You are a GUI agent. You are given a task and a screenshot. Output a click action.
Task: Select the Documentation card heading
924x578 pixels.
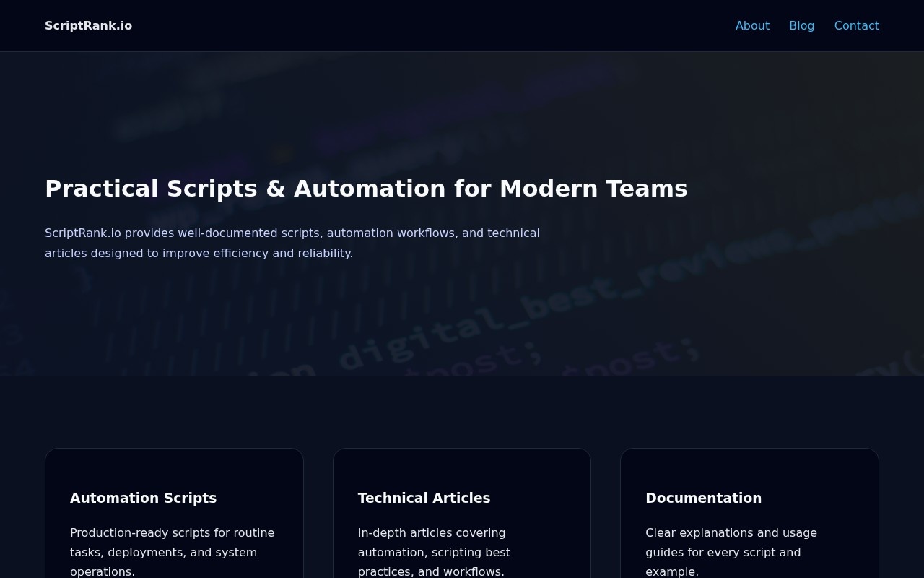[703, 498]
